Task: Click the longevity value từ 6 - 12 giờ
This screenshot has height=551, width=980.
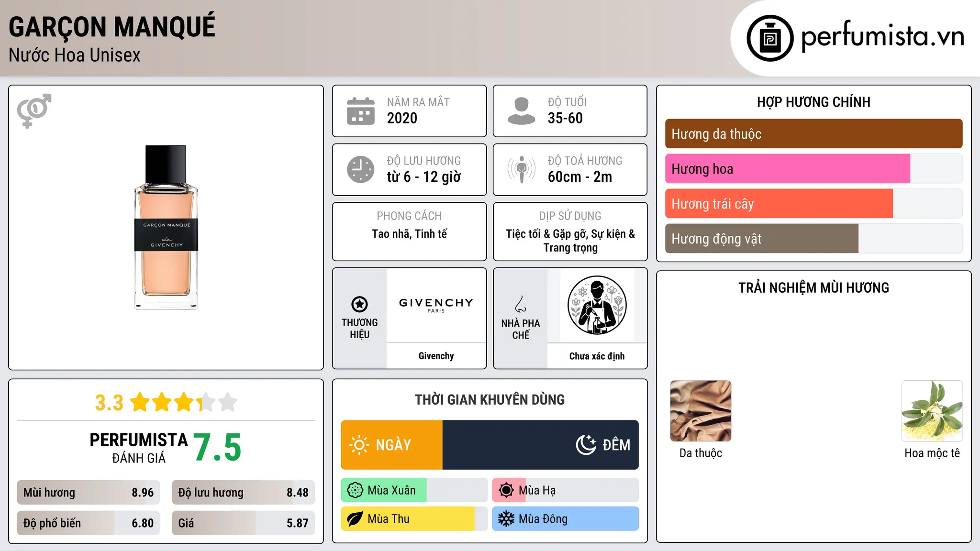Action: pos(424,177)
